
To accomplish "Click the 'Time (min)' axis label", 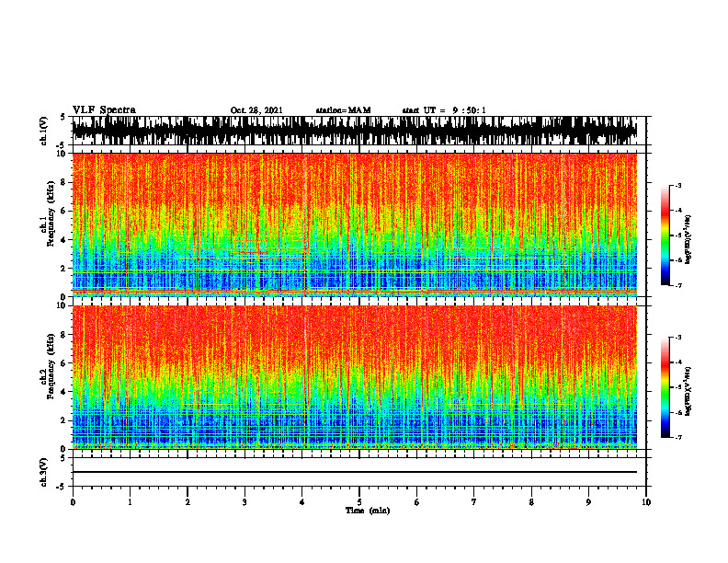I will [x=368, y=511].
